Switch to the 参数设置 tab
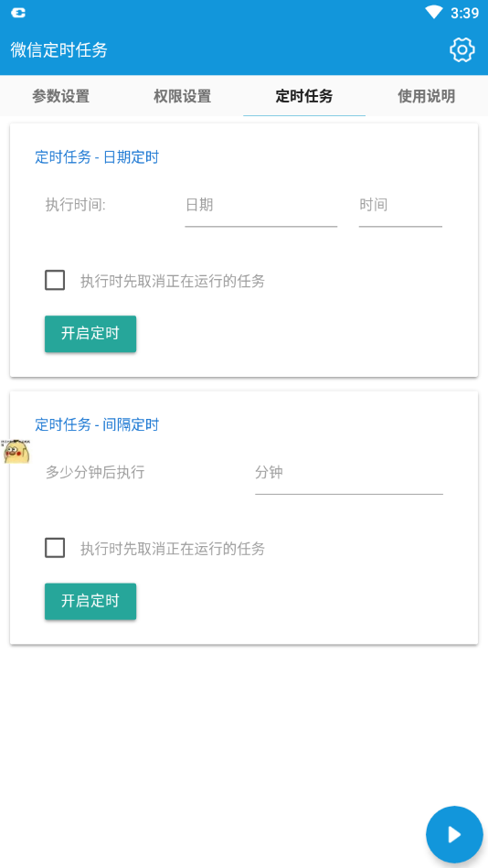Image resolution: width=488 pixels, height=868 pixels. click(61, 96)
